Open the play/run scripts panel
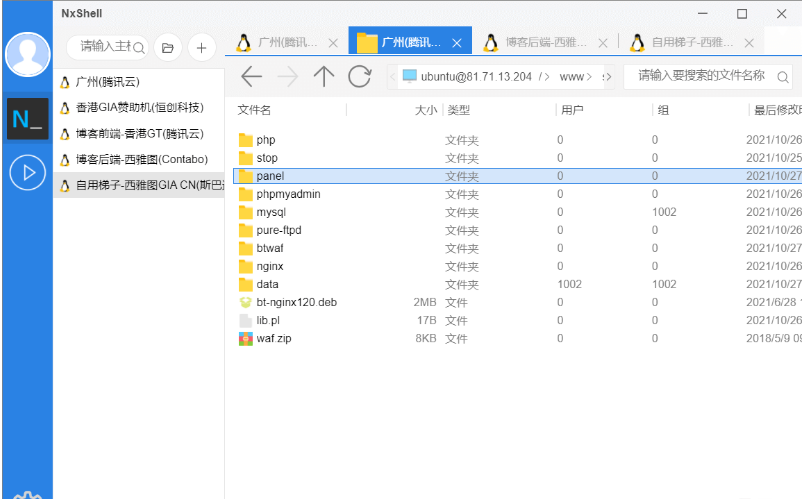810x499 pixels. pyautogui.click(x=27, y=173)
